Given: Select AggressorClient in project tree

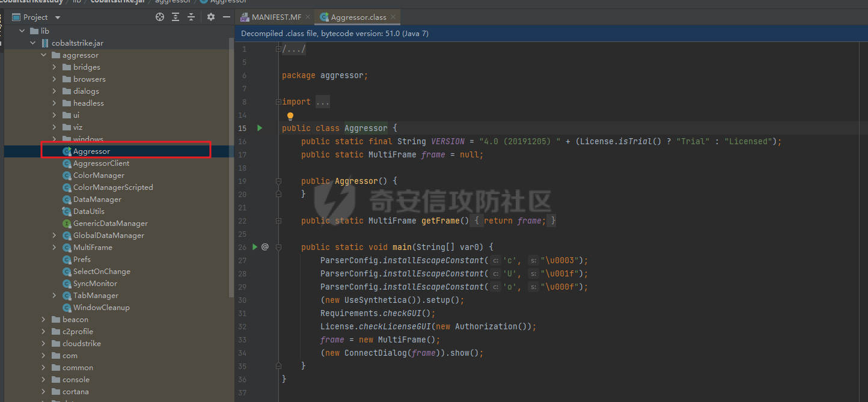Looking at the screenshot, I should click(101, 163).
